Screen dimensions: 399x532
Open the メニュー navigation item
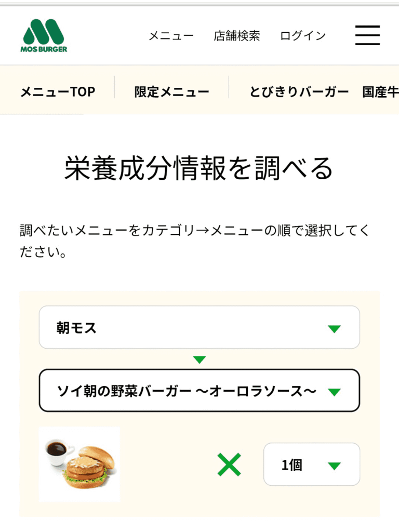pos(171,36)
